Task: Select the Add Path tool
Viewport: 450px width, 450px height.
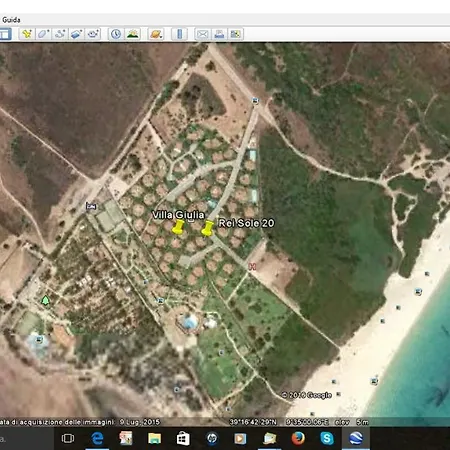Action: pos(60,34)
